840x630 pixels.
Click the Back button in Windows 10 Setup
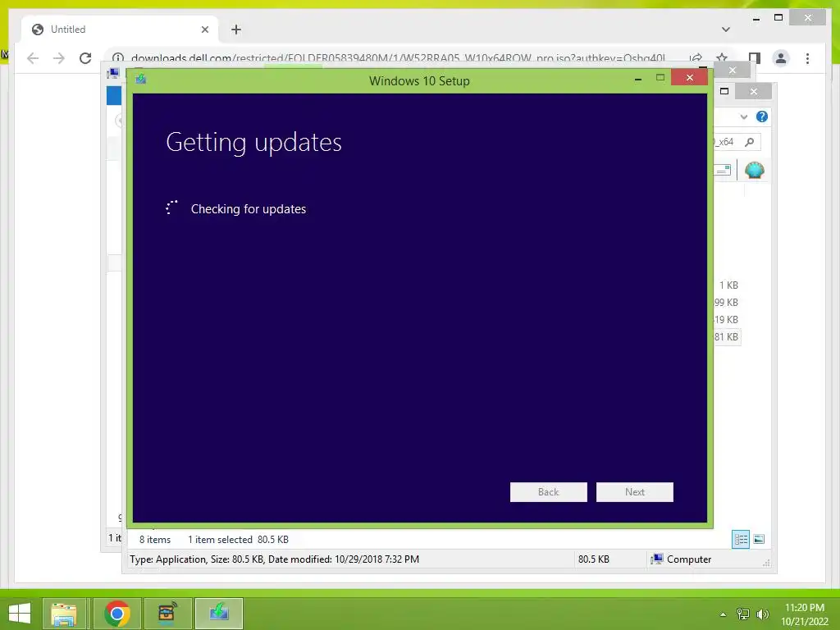coord(548,492)
